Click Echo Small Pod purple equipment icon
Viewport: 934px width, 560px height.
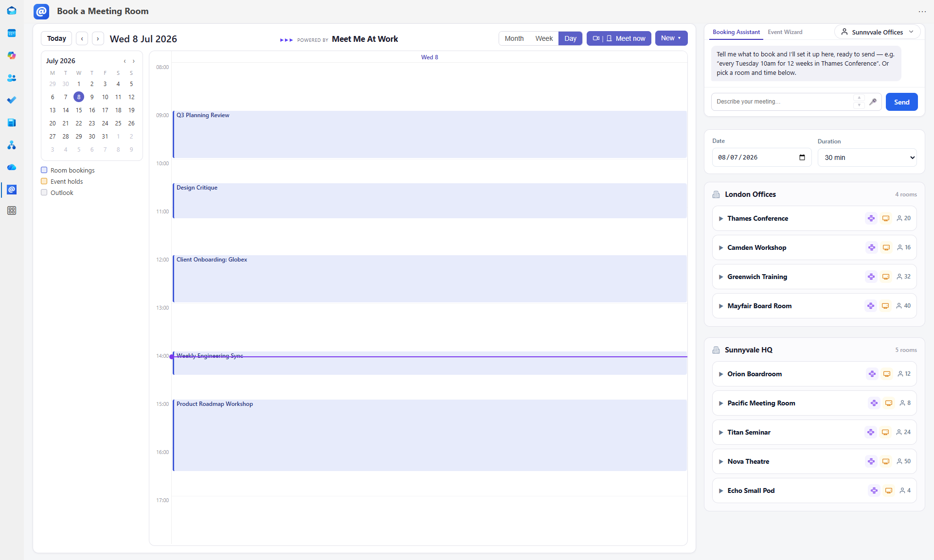coord(874,490)
